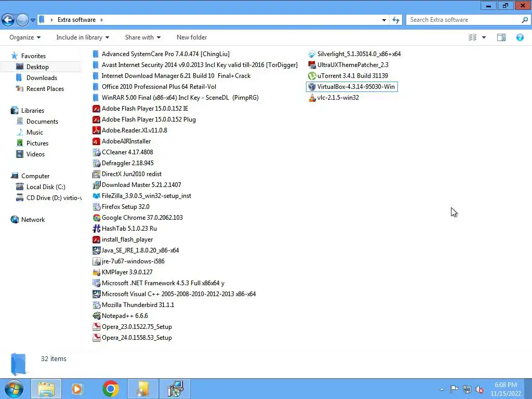532x399 pixels.
Task: Select install_flash_player icon
Action: [x=96, y=240]
